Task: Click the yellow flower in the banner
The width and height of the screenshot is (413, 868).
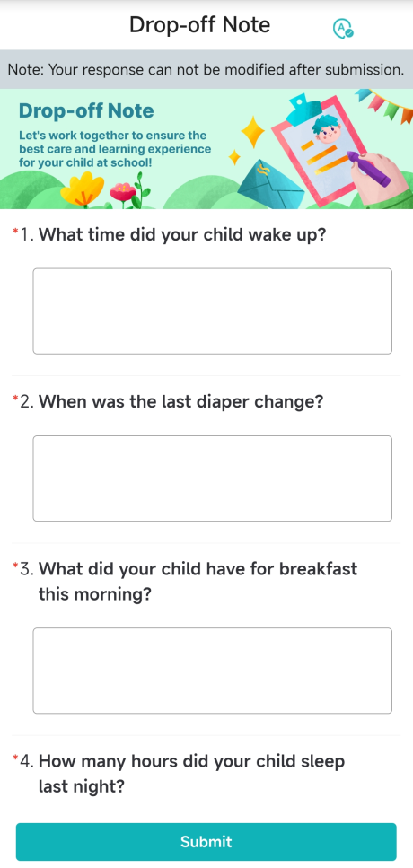Action: 83,190
